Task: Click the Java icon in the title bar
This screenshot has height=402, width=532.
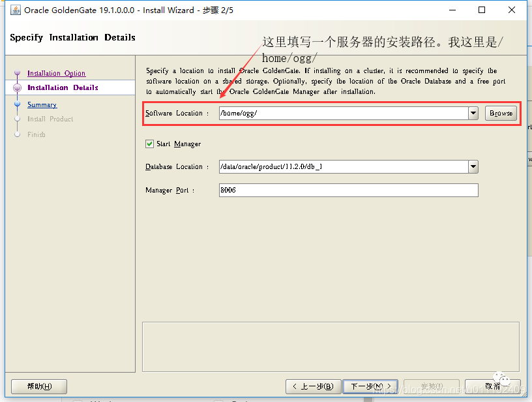Action: point(16,10)
